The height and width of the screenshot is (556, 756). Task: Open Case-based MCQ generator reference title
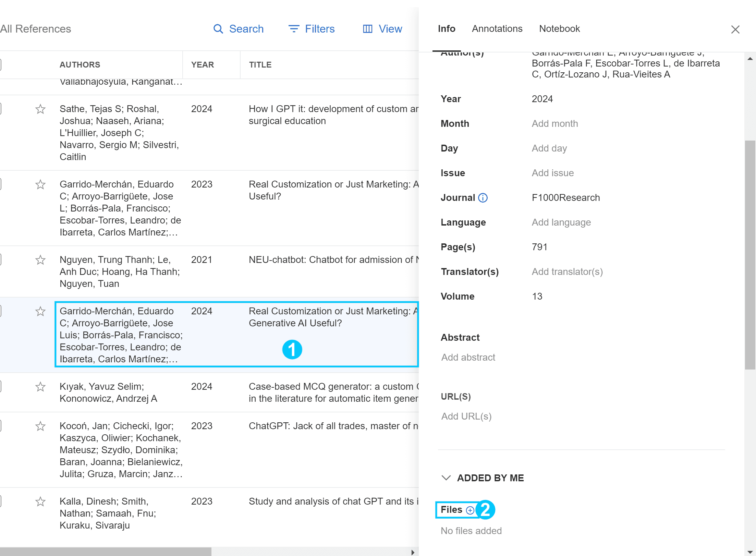(x=333, y=392)
